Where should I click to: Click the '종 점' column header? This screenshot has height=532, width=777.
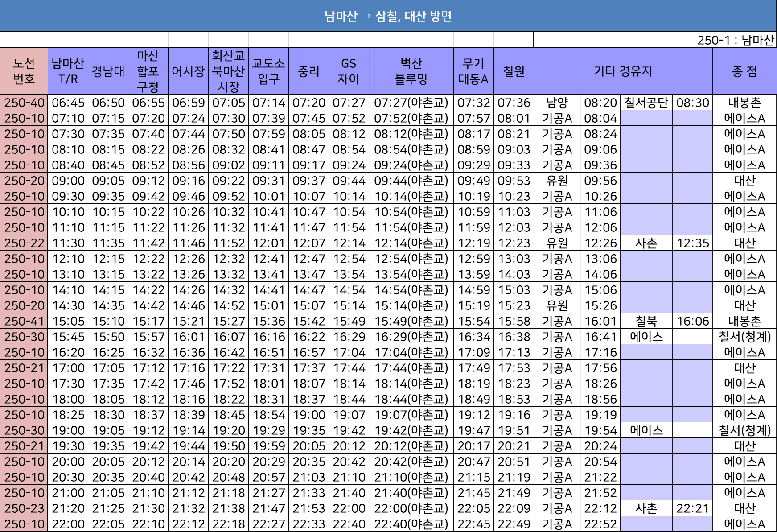point(744,71)
